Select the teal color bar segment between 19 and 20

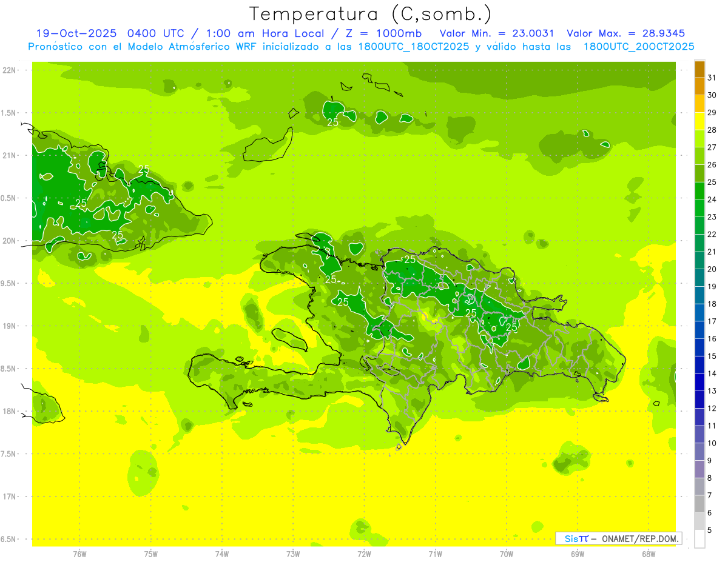(699, 278)
